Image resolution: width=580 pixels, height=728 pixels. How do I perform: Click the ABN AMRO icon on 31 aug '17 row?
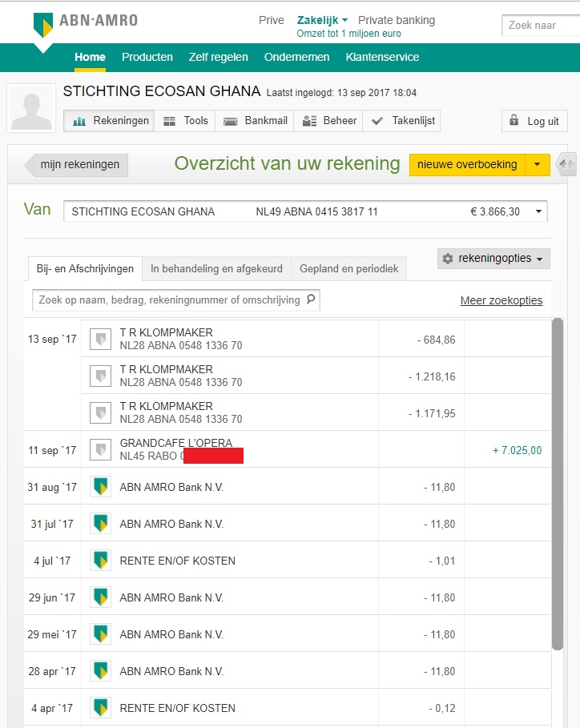point(100,487)
